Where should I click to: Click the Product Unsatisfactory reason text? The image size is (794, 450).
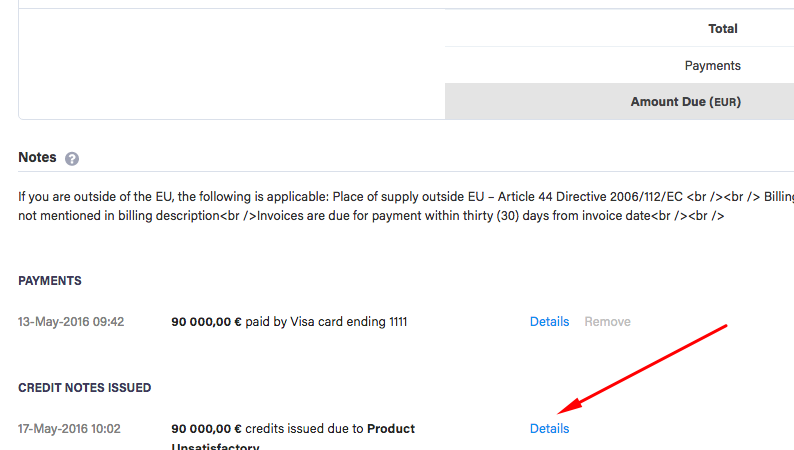point(293,437)
